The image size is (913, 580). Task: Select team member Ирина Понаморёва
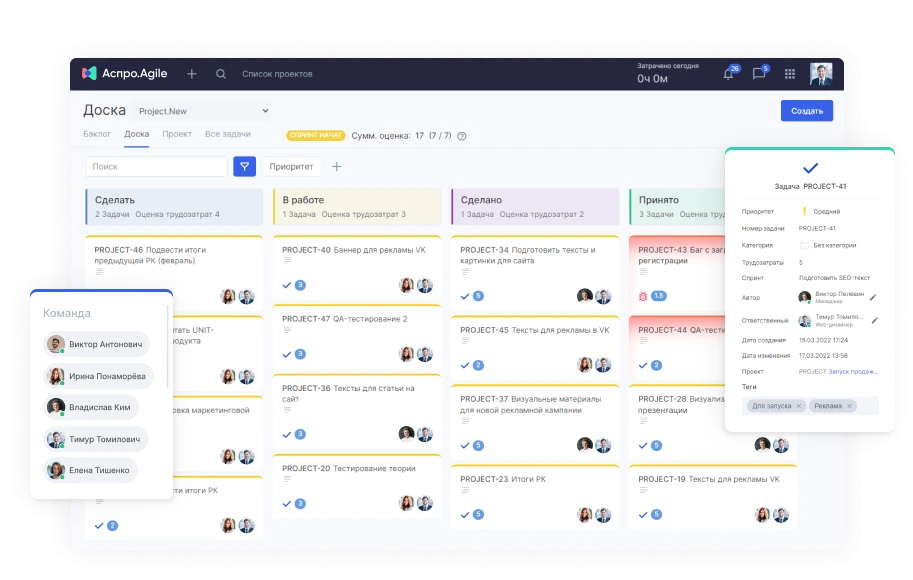point(98,376)
